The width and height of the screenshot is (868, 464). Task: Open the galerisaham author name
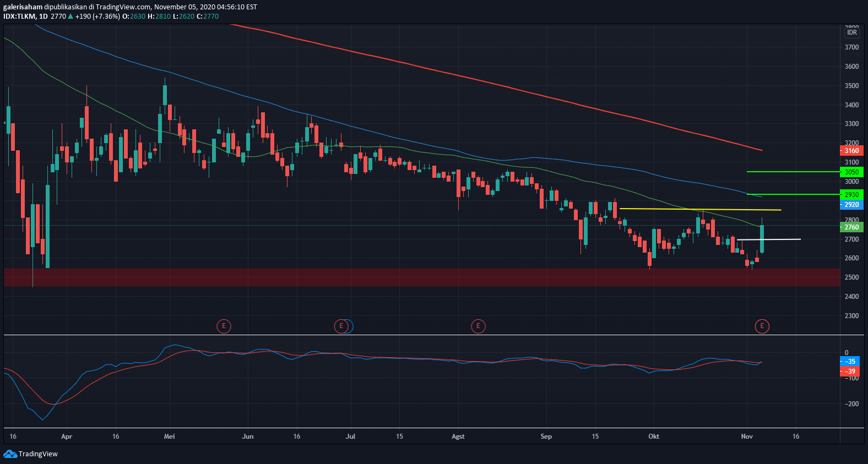point(23,7)
